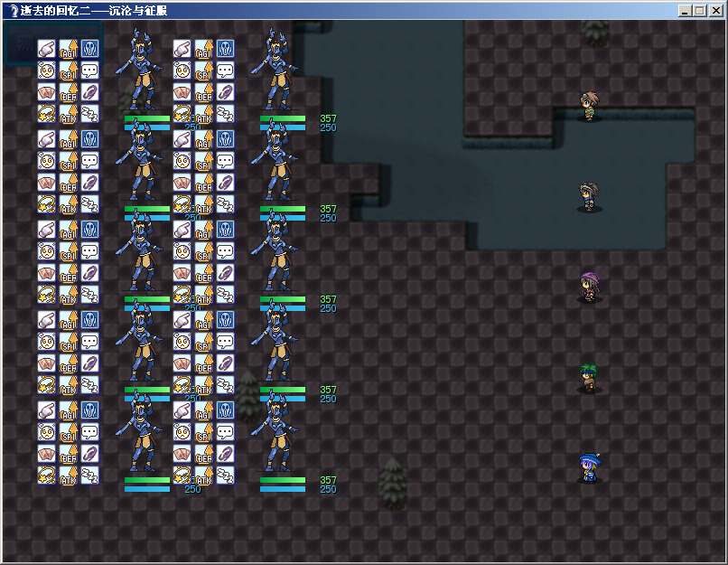Select the blue wizard hat hero character
This screenshot has height=565, width=728.
590,468
